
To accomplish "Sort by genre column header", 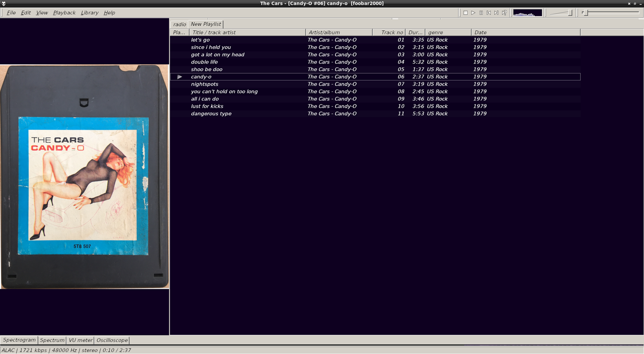I will [x=448, y=32].
